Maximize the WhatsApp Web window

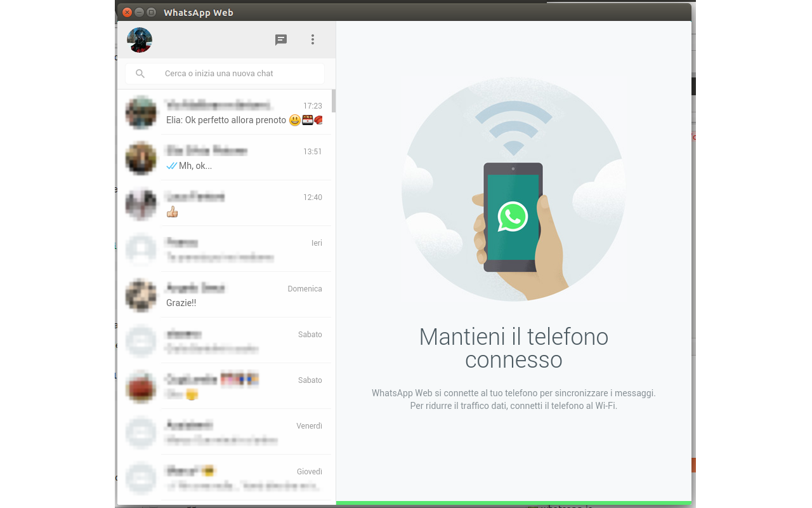151,12
